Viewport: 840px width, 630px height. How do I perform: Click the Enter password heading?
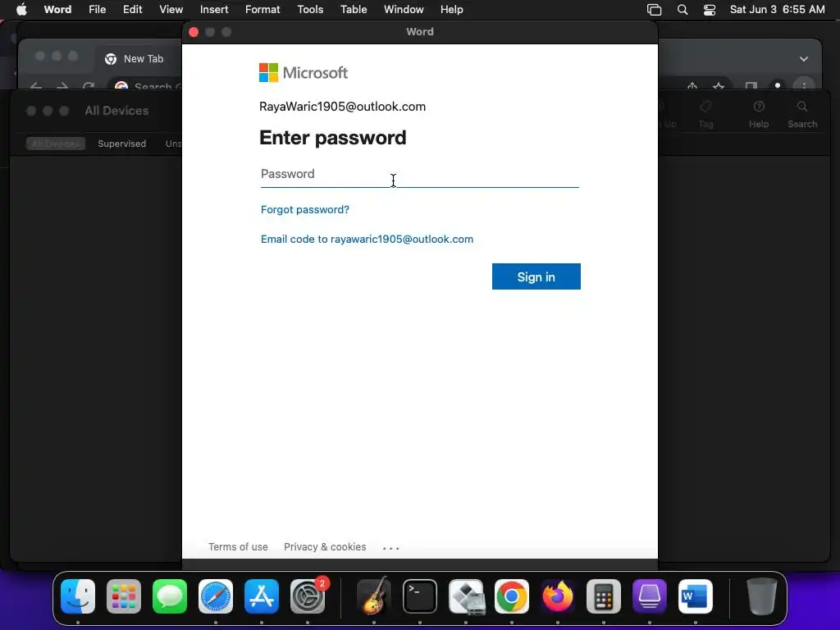tap(333, 138)
